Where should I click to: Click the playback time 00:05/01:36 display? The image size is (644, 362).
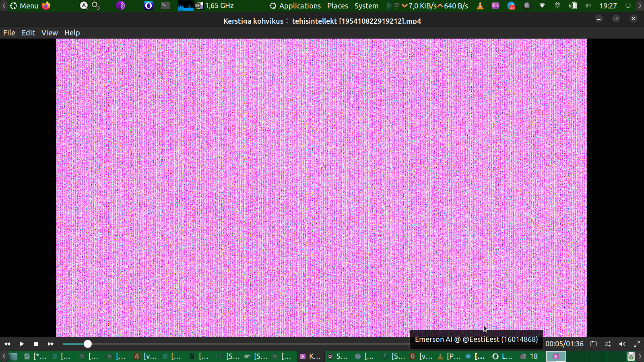coord(564,344)
